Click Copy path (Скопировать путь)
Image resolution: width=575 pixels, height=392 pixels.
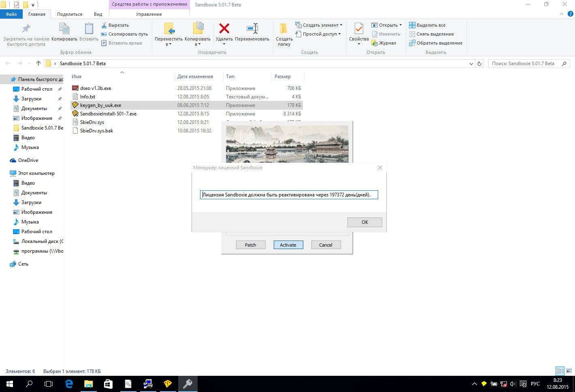(x=124, y=34)
